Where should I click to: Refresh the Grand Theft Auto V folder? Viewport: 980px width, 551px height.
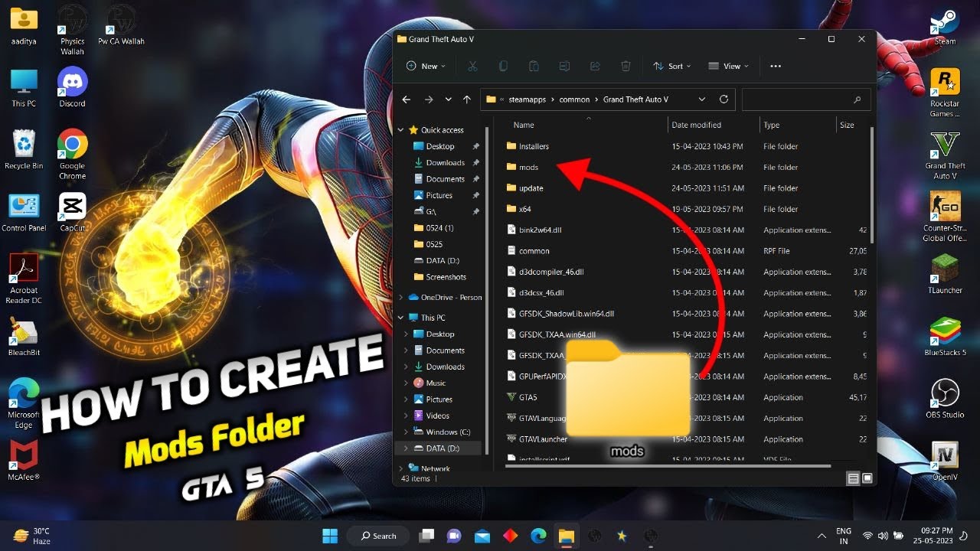tap(724, 99)
